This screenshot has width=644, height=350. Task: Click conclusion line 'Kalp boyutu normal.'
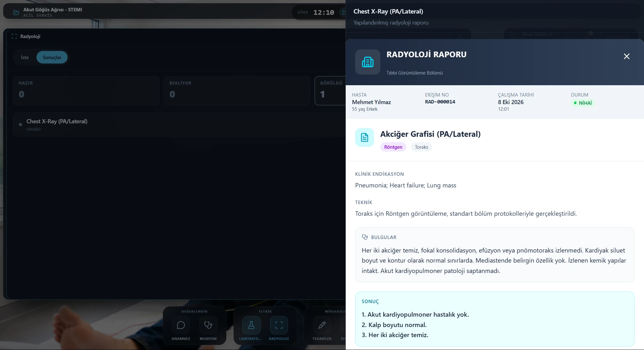pos(394,325)
